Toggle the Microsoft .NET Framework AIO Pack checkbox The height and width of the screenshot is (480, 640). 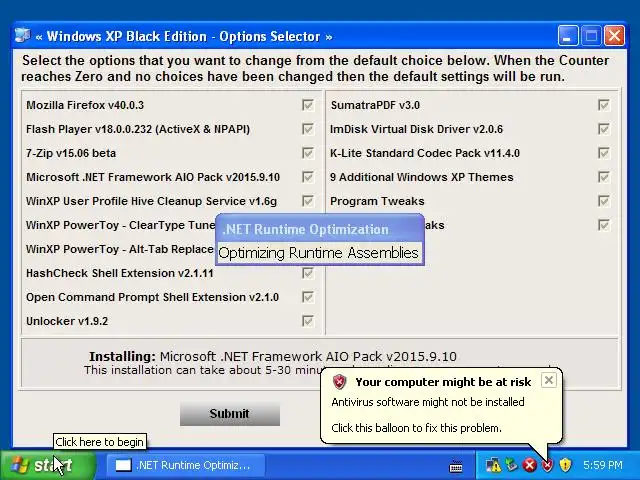point(308,177)
